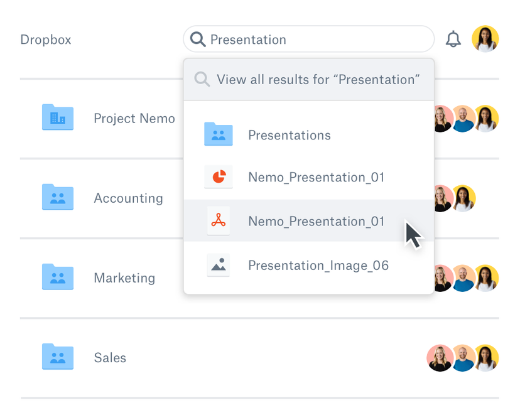
Task: Click the first member avatar on Project Nemo
Action: [x=441, y=117]
